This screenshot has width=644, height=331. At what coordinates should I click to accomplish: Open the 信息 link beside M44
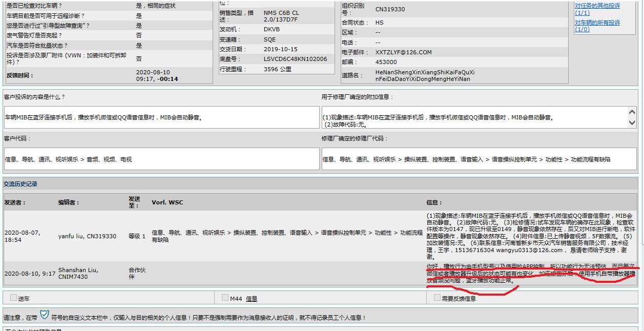tap(252, 299)
